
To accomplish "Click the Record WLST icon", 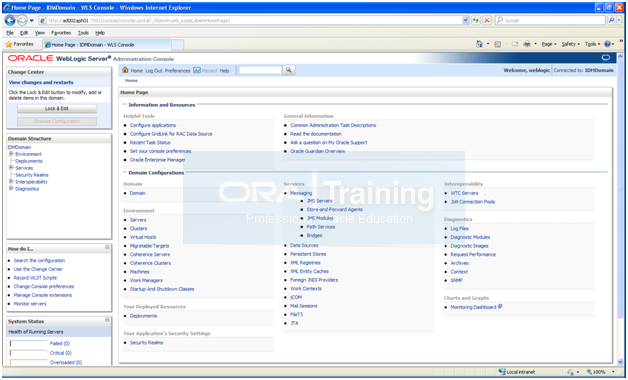I will pos(197,70).
